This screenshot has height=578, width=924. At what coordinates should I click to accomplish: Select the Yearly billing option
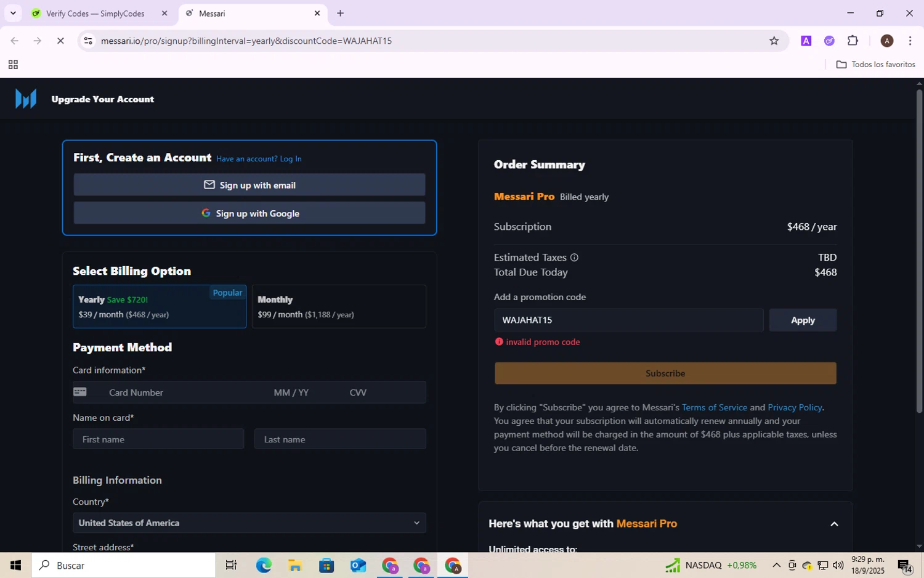[x=160, y=306]
